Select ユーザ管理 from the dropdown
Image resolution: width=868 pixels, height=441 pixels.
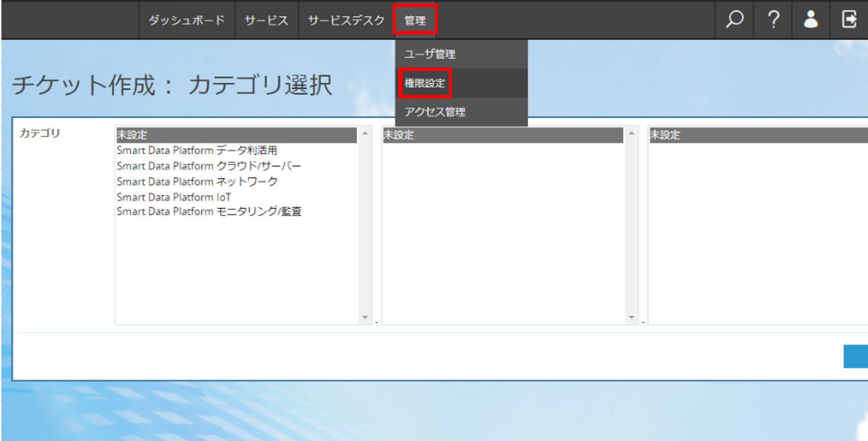click(x=461, y=54)
